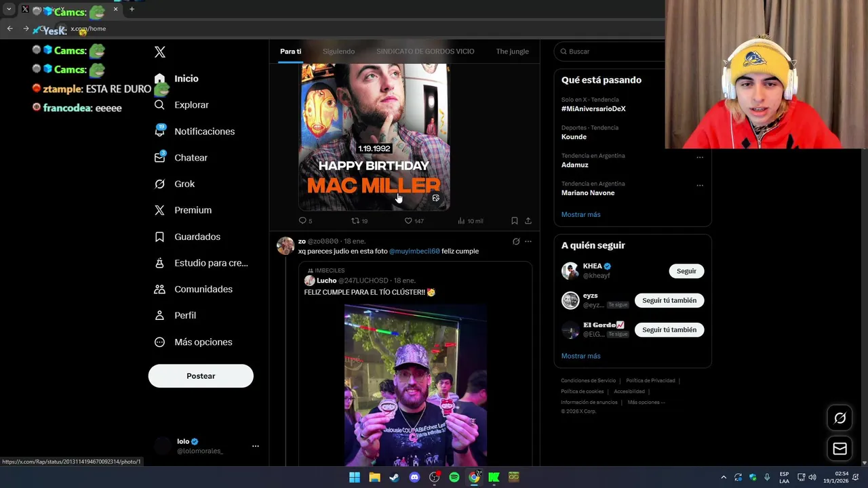
Task: Open Lucho's quoted post photo
Action: point(415,385)
